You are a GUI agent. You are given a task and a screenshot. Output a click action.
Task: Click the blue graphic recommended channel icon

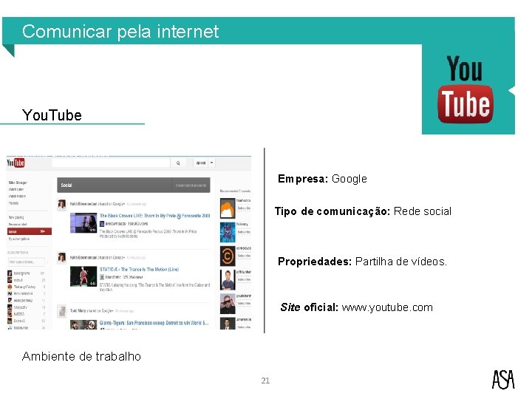(228, 233)
